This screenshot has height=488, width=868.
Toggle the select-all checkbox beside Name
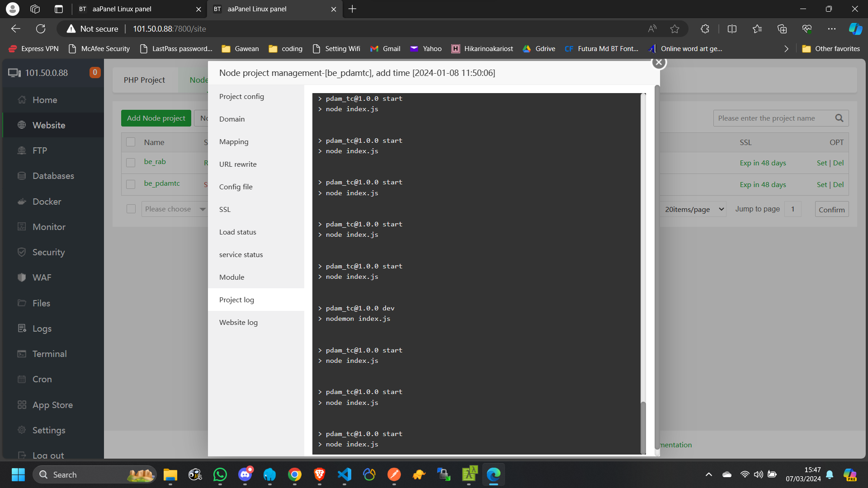click(131, 142)
